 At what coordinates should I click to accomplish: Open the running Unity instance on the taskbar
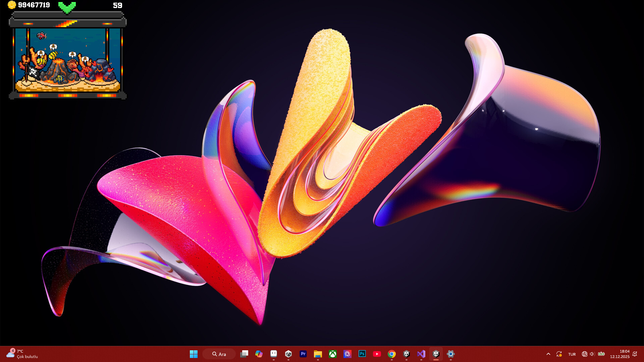click(436, 354)
